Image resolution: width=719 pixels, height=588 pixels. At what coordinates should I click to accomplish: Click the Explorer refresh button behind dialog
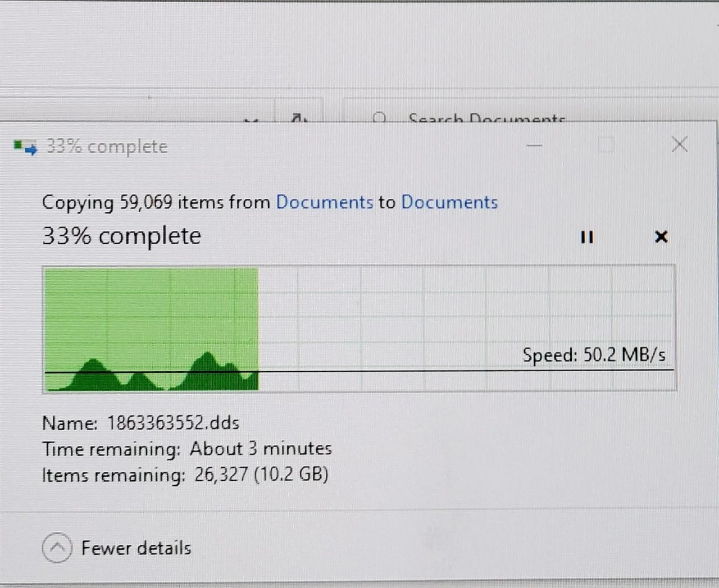[x=298, y=117]
